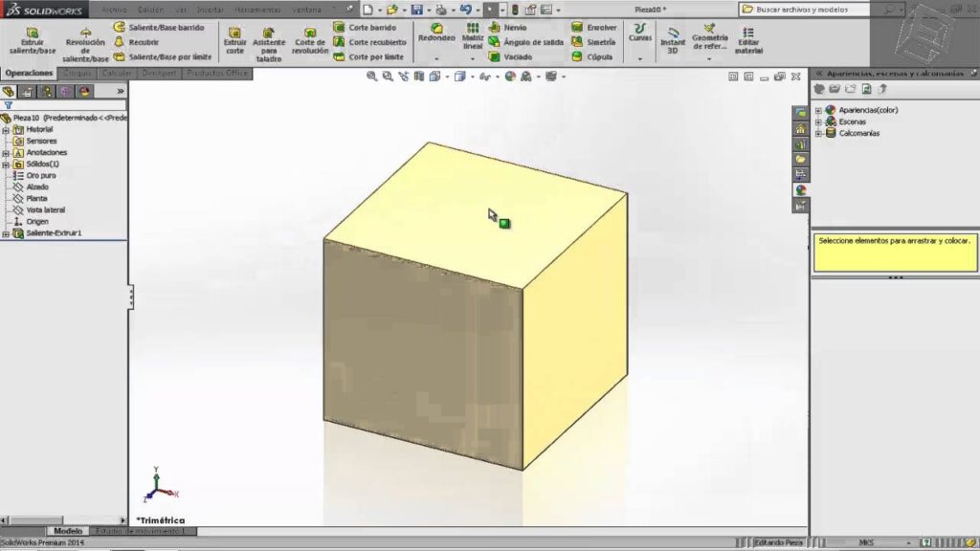Select the Simetría mirror tool
This screenshot has height=551, width=980.
pyautogui.click(x=593, y=42)
